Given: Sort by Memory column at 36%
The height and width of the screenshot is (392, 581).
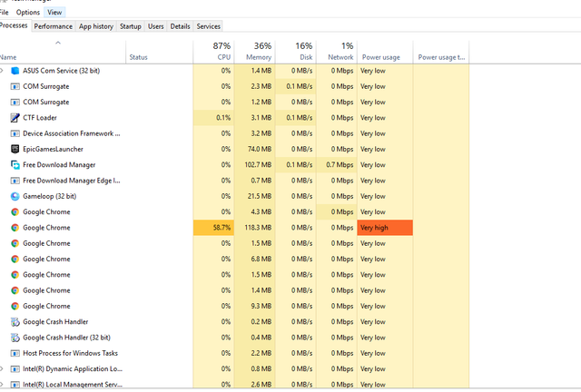Looking at the screenshot, I should tap(254, 52).
